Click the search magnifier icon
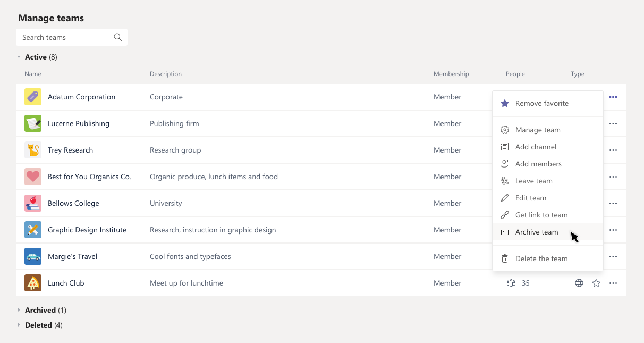This screenshot has height=343, width=644. (x=118, y=37)
